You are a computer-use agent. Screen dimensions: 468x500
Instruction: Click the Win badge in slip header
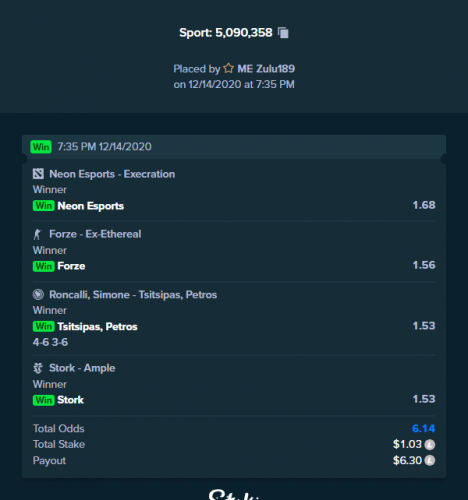[41, 147]
